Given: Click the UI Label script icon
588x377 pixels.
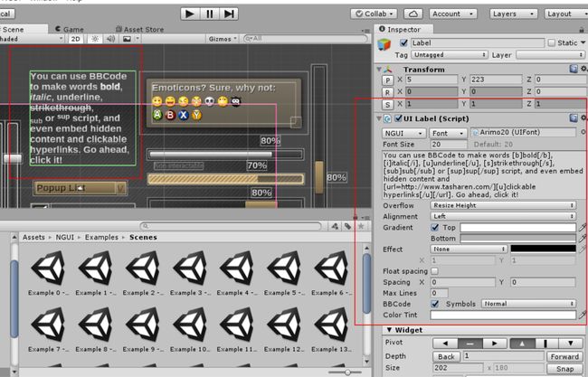Looking at the screenshot, I should 388,118.
